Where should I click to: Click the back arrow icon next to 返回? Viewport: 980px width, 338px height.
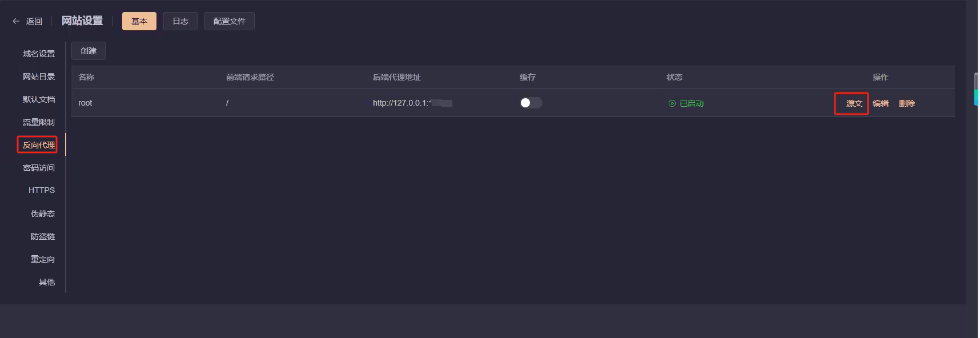(x=16, y=21)
